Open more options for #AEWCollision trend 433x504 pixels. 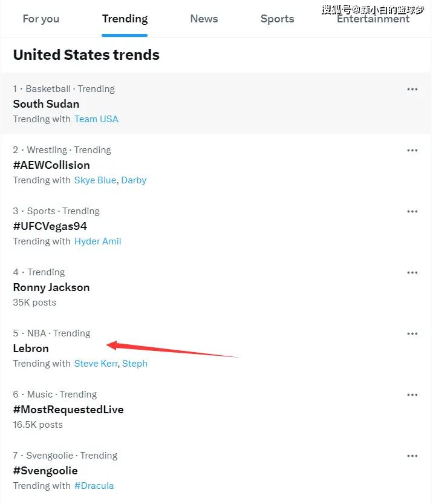click(x=412, y=151)
